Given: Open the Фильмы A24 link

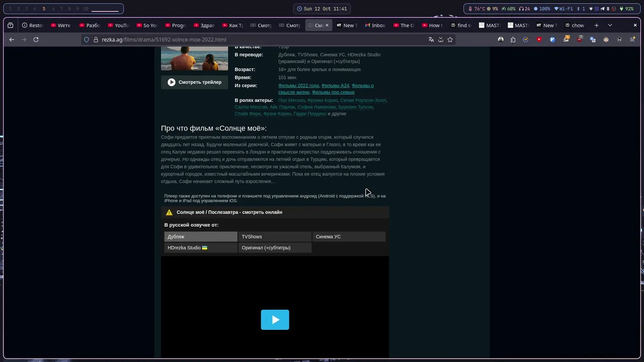Looking at the screenshot, I should (335, 85).
